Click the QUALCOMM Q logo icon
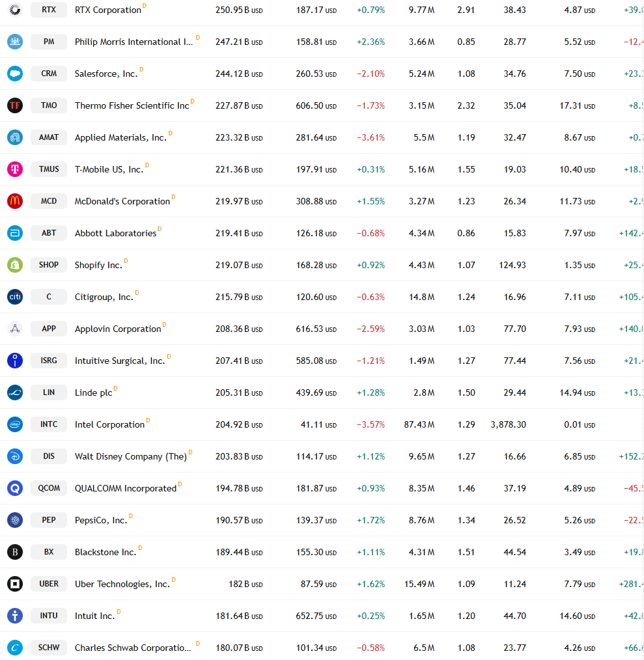644x660 pixels. click(x=15, y=488)
